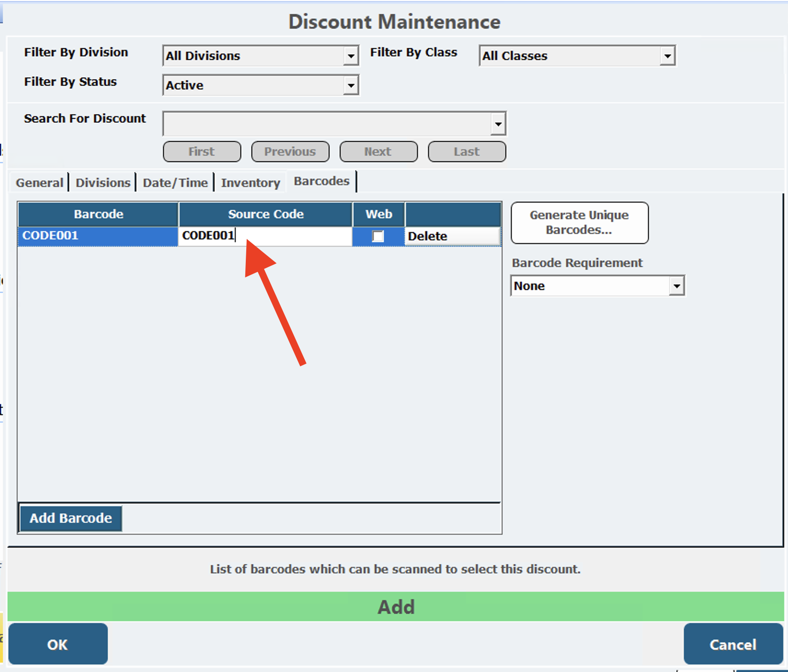Viewport: 788px width, 672px height.
Task: Click the Add Barcode button
Action: (x=71, y=518)
